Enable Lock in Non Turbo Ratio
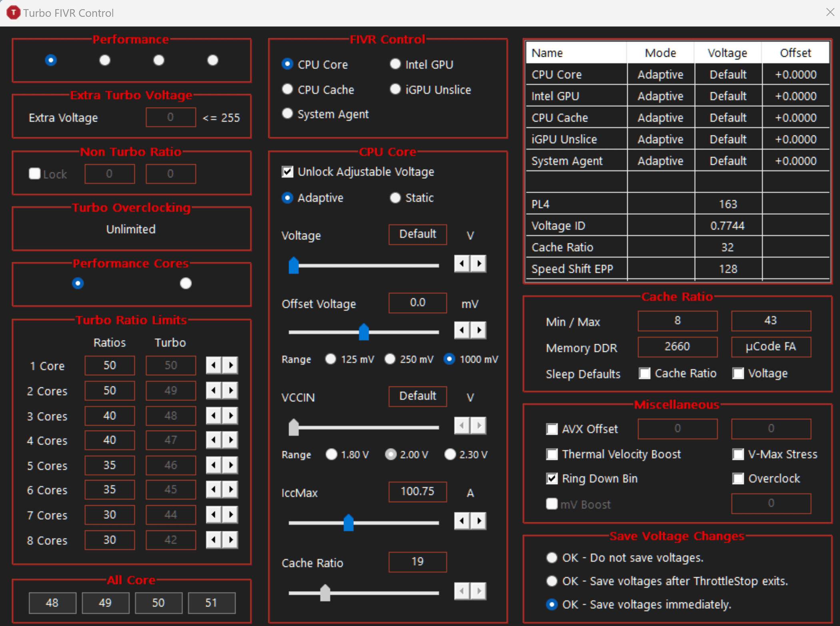 pos(35,173)
